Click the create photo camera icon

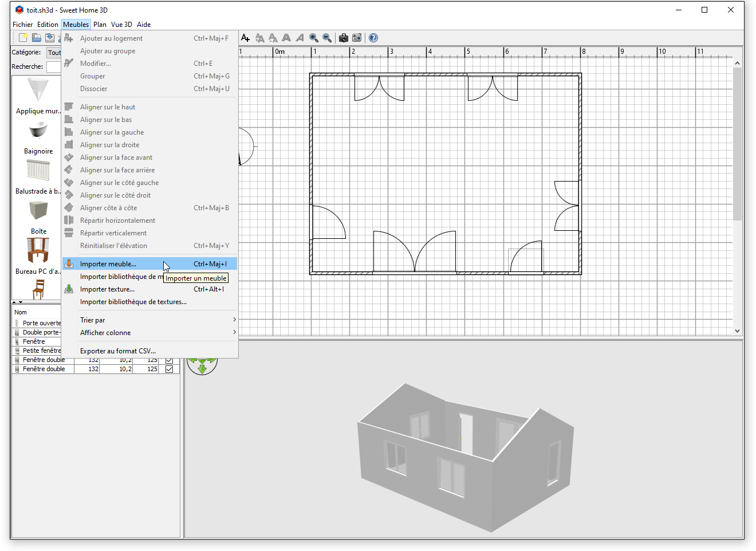click(344, 38)
